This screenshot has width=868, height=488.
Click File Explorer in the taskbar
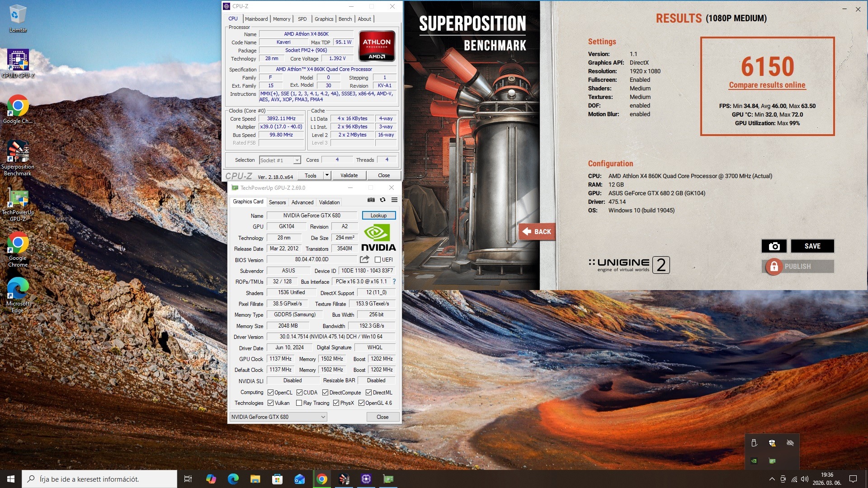(x=255, y=479)
